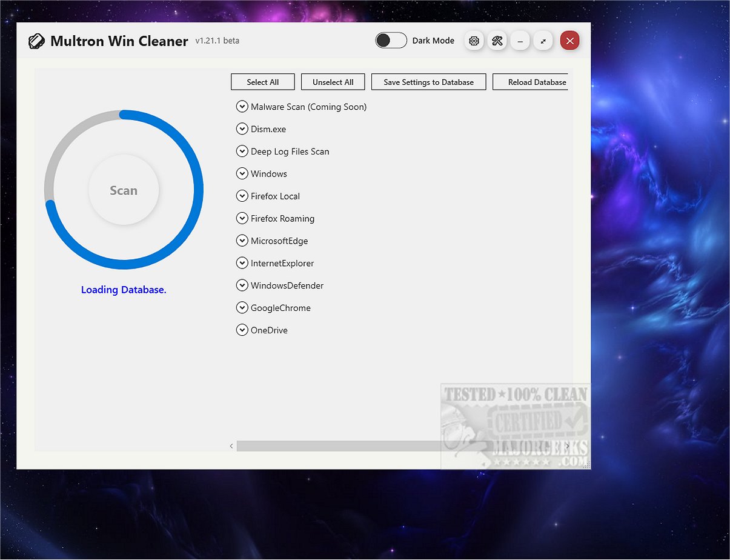Toggle the Dark Mode switch
The image size is (730, 560).
tap(391, 41)
